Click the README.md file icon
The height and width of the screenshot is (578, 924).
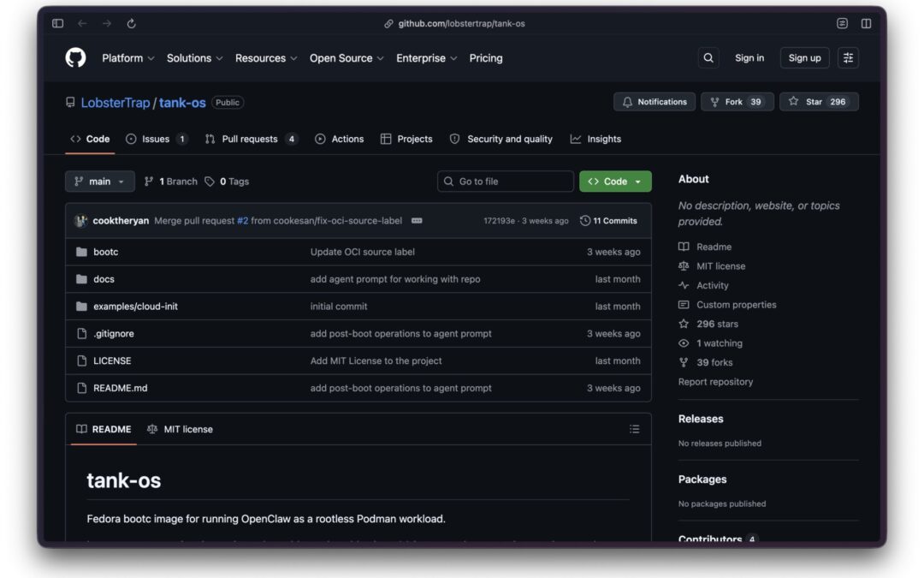[82, 388]
